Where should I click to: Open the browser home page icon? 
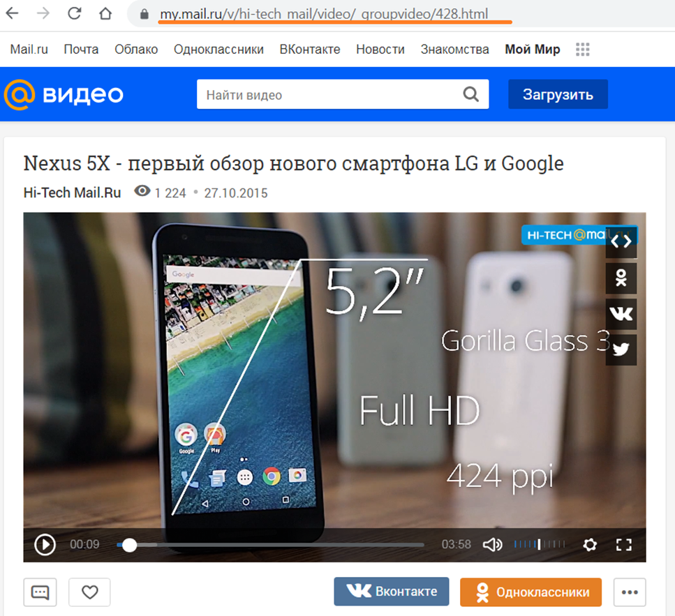coord(105,13)
